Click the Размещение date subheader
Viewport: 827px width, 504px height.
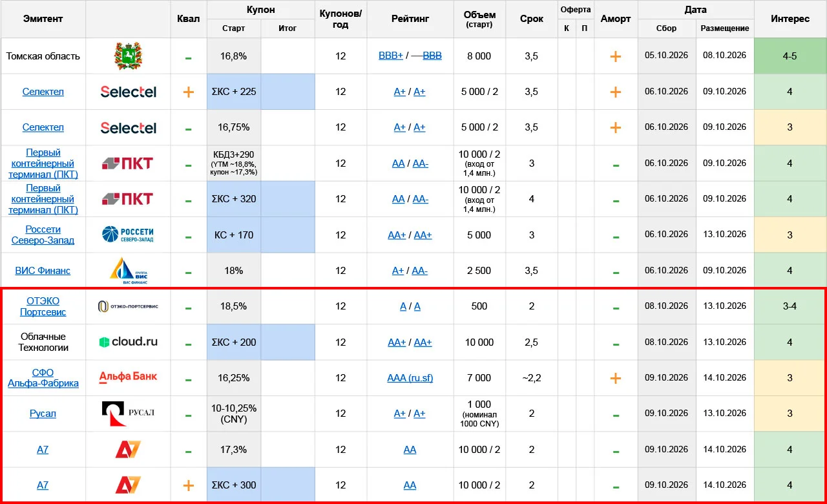[725, 28]
